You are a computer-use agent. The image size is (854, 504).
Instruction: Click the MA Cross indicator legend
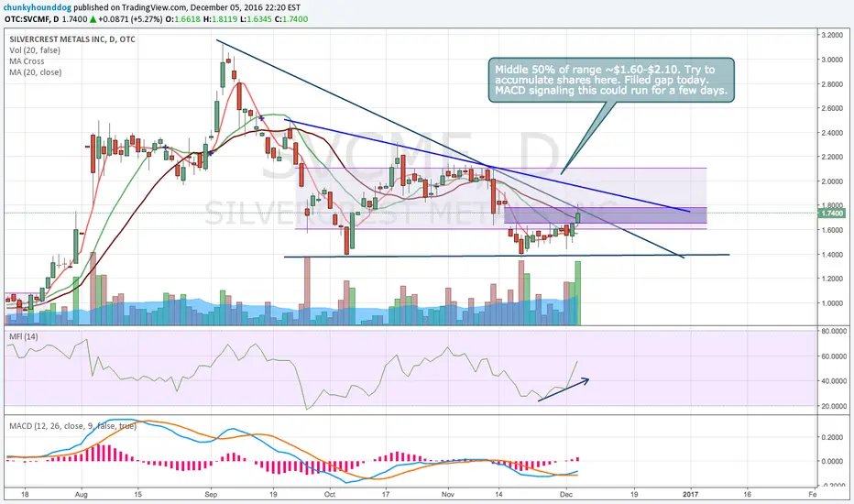click(x=27, y=61)
